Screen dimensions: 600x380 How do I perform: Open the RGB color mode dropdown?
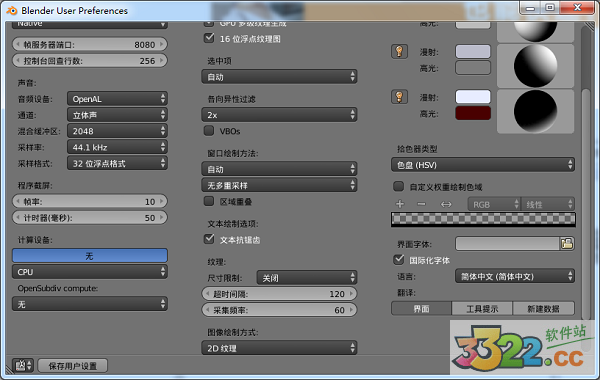(494, 204)
